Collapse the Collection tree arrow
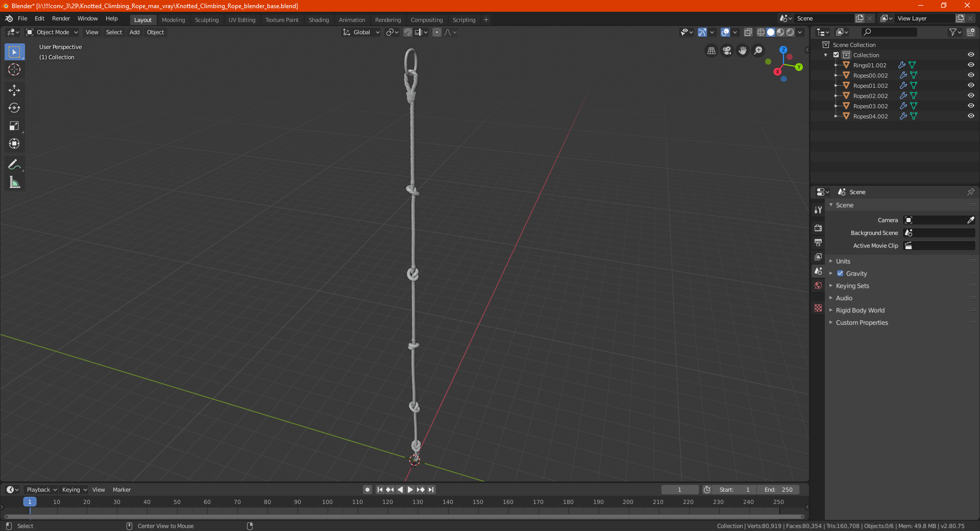980x531 pixels. (x=826, y=55)
